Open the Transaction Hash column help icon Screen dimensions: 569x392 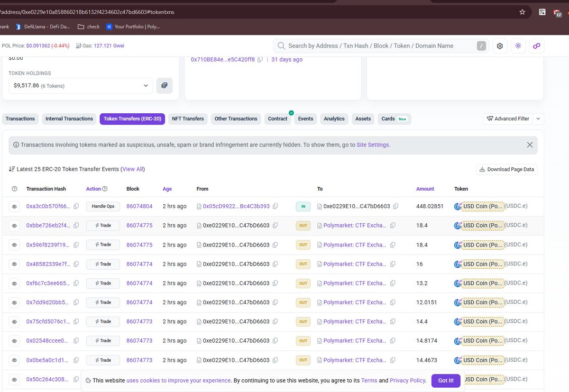point(14,189)
